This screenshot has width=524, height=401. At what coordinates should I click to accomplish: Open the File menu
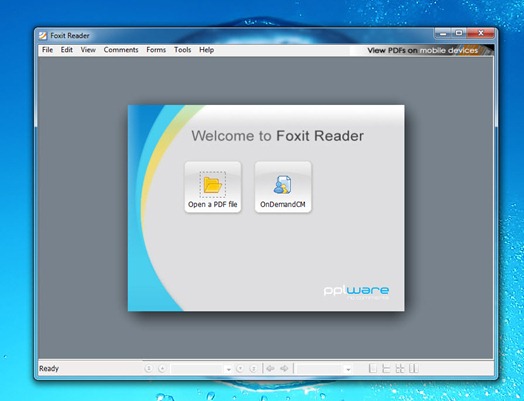coord(47,50)
